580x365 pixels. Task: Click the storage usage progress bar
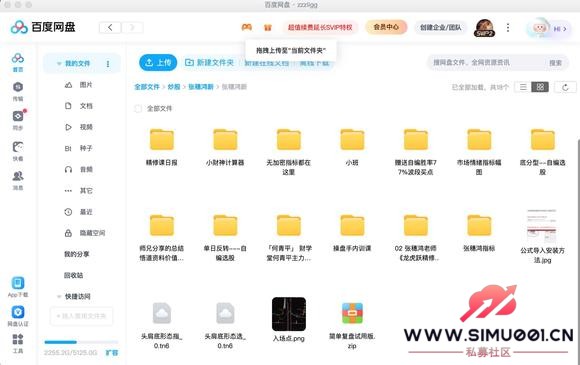(x=81, y=342)
